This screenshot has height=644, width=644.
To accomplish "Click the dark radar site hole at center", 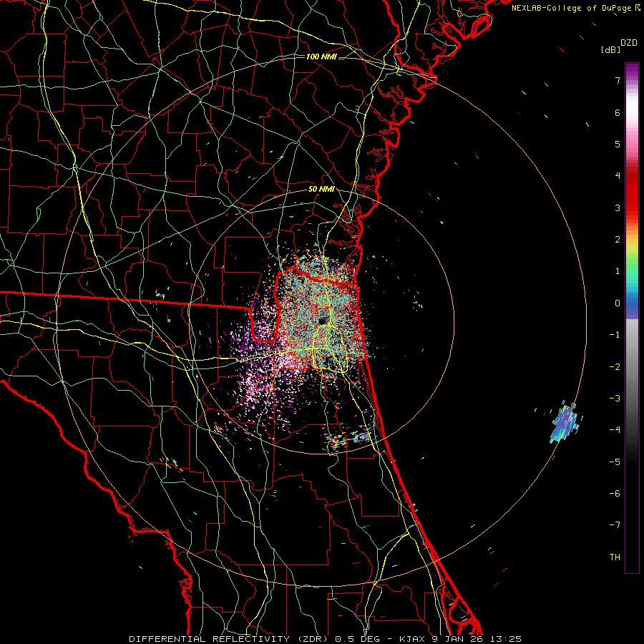I will (x=321, y=321).
